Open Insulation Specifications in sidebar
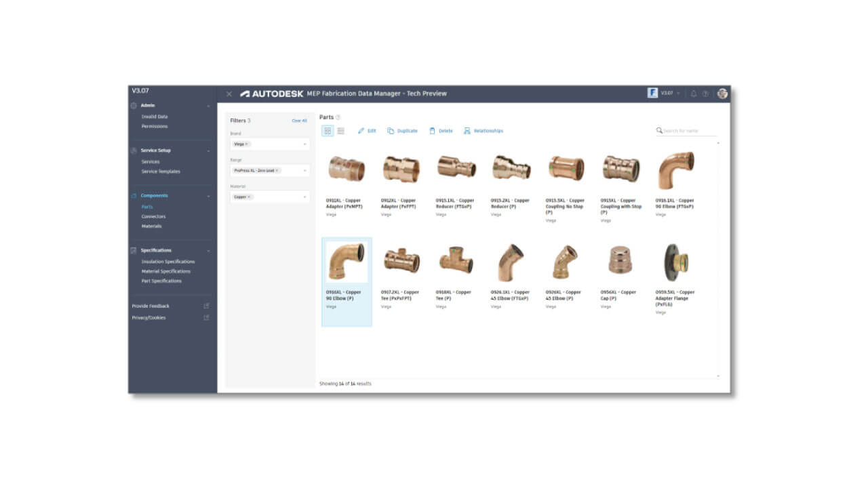The width and height of the screenshot is (868, 488). (168, 262)
